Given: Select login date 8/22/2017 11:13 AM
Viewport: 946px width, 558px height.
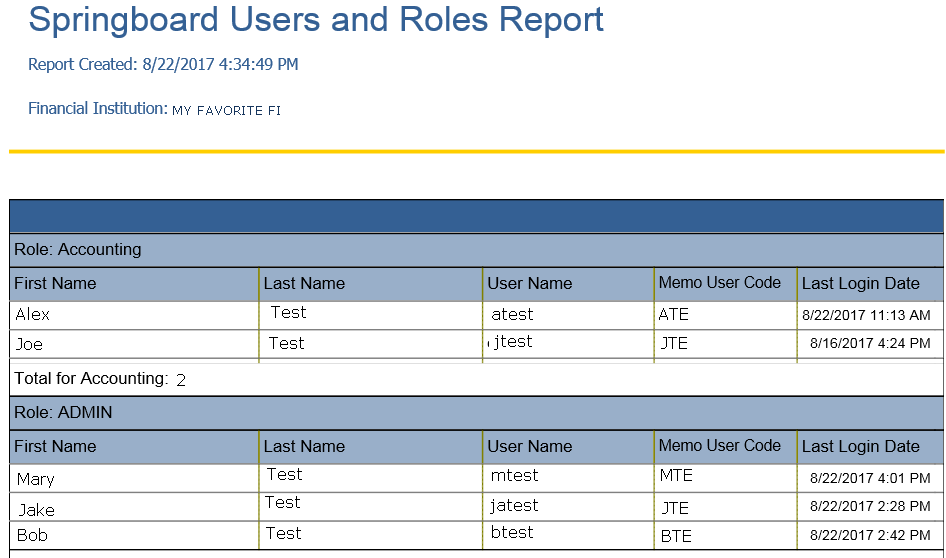Looking at the screenshot, I should (866, 315).
